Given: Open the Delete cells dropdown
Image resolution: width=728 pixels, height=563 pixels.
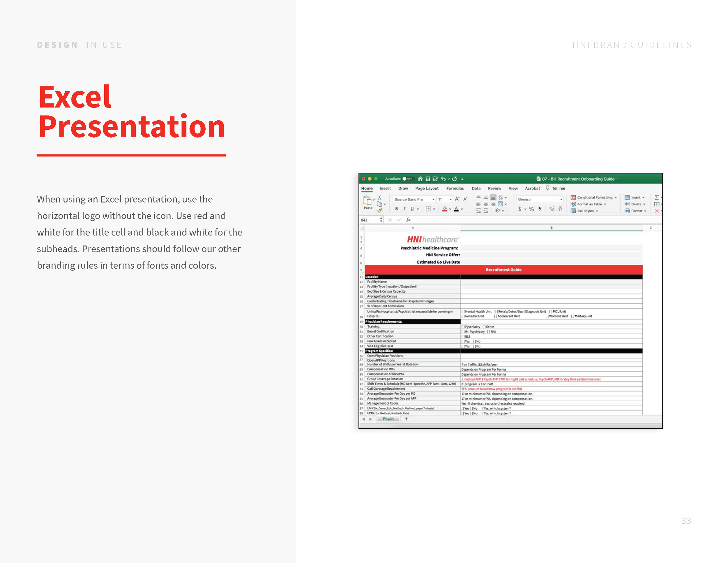Looking at the screenshot, I should [x=635, y=204].
